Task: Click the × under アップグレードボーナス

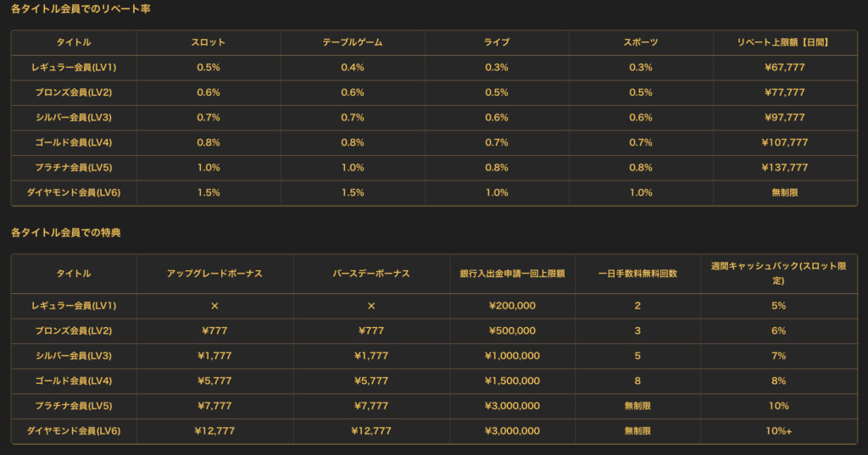Action: (214, 306)
